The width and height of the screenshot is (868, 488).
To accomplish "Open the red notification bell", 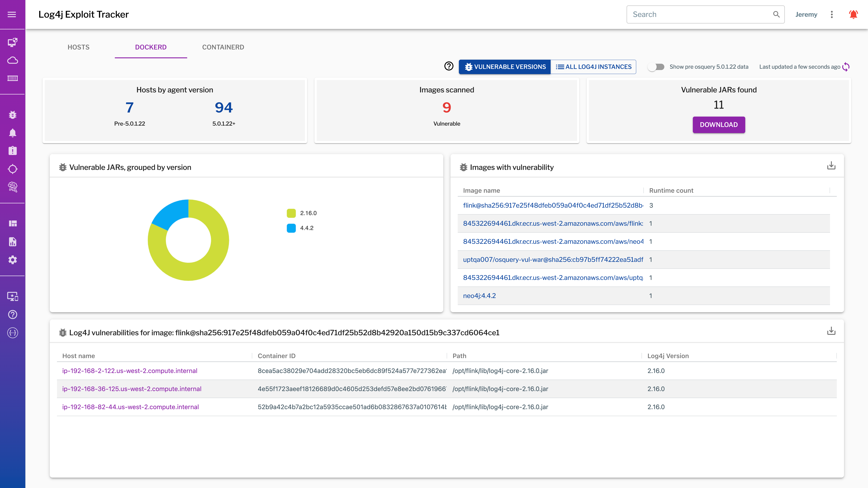I will tap(853, 14).
